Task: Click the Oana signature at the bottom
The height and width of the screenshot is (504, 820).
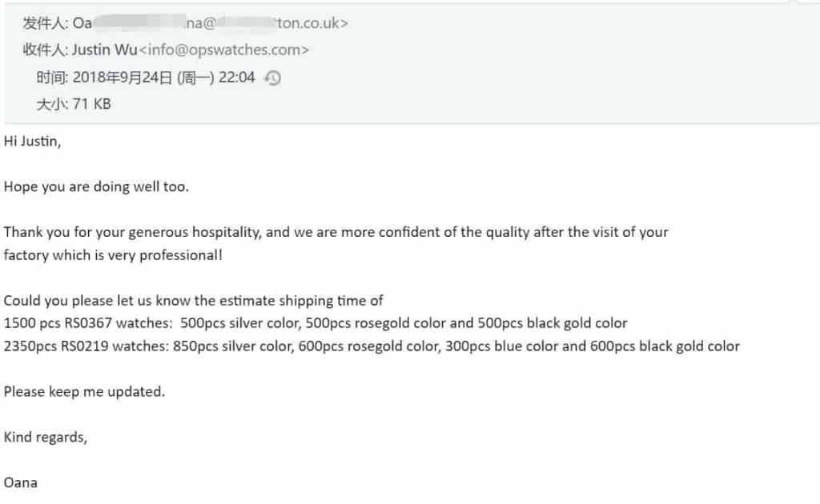Action: point(21,482)
